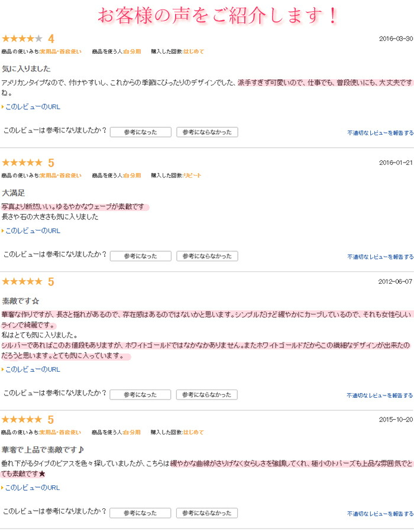Report the 2012-06-07 review as inappropriate
The height and width of the screenshot is (532, 414).
[380, 395]
